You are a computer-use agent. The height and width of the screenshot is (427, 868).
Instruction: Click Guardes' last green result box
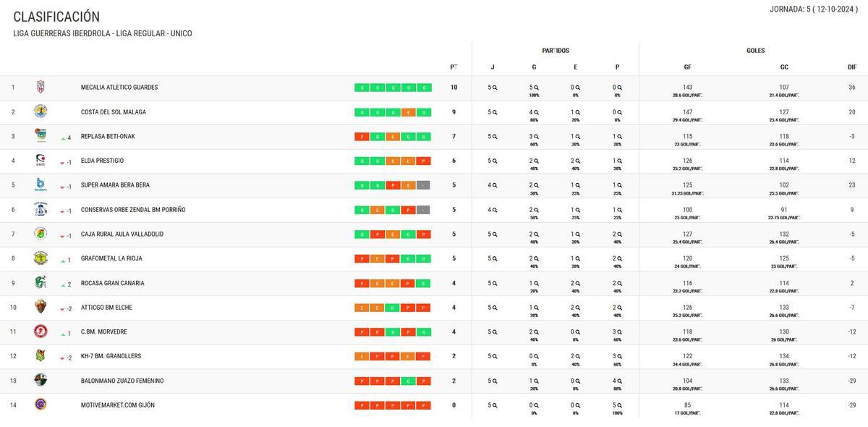pos(424,88)
